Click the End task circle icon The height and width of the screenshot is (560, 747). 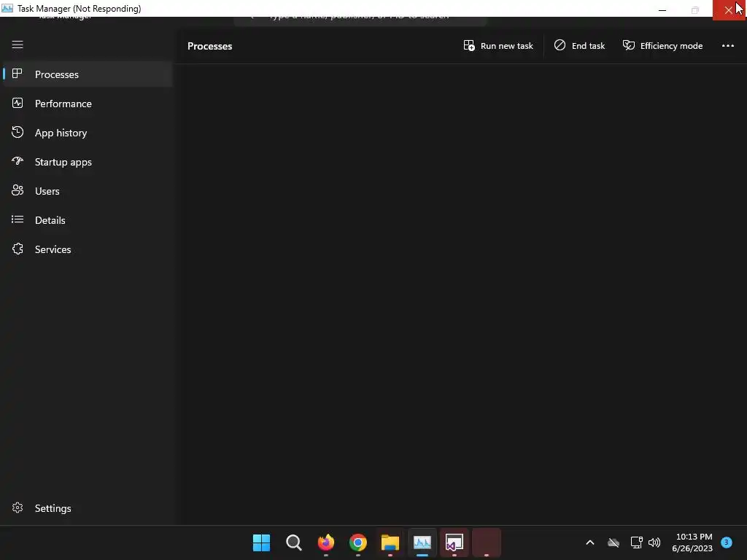pos(560,45)
